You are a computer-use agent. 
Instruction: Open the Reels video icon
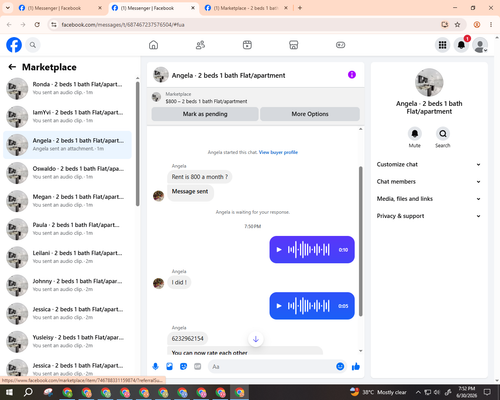pyautogui.click(x=247, y=45)
